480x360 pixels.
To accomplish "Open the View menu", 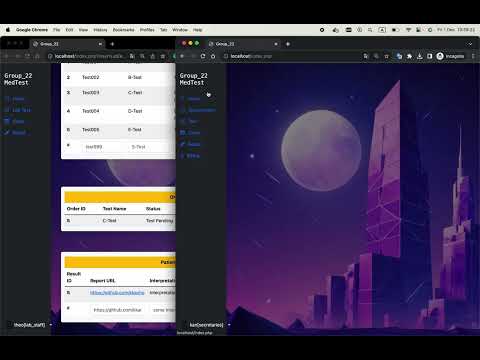I will click(83, 30).
